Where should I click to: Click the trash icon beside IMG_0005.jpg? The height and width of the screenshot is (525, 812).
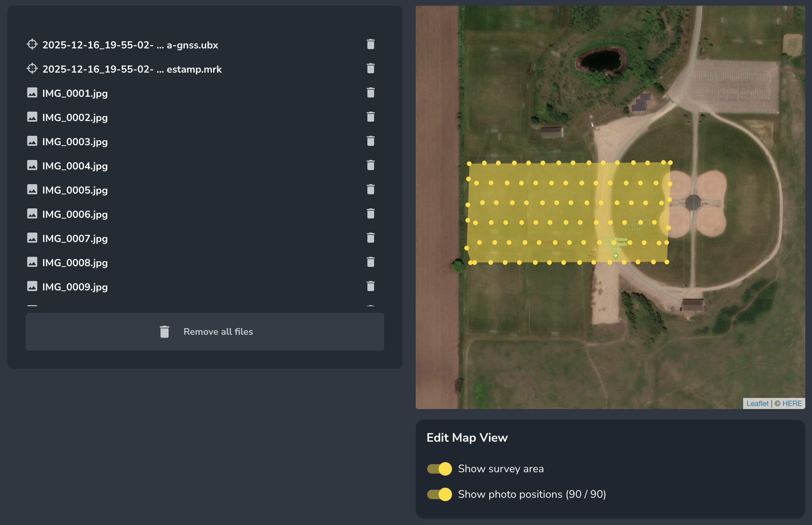(371, 190)
